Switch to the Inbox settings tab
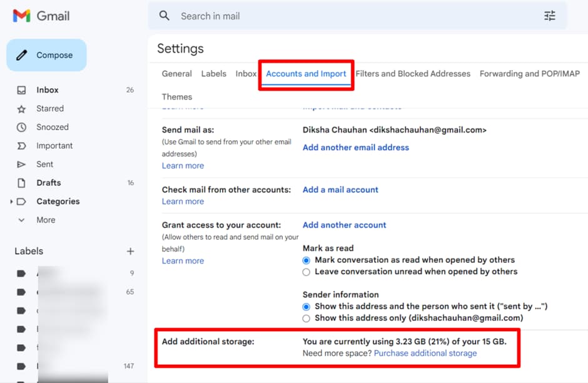The width and height of the screenshot is (588, 383). tap(246, 73)
